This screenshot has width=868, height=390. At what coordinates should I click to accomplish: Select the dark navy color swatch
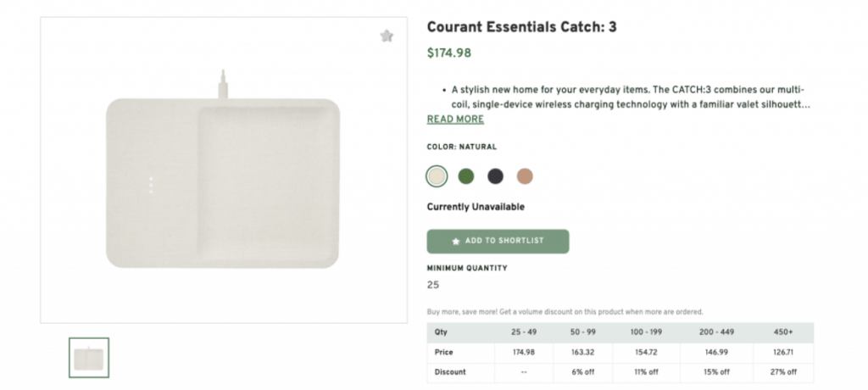click(495, 176)
